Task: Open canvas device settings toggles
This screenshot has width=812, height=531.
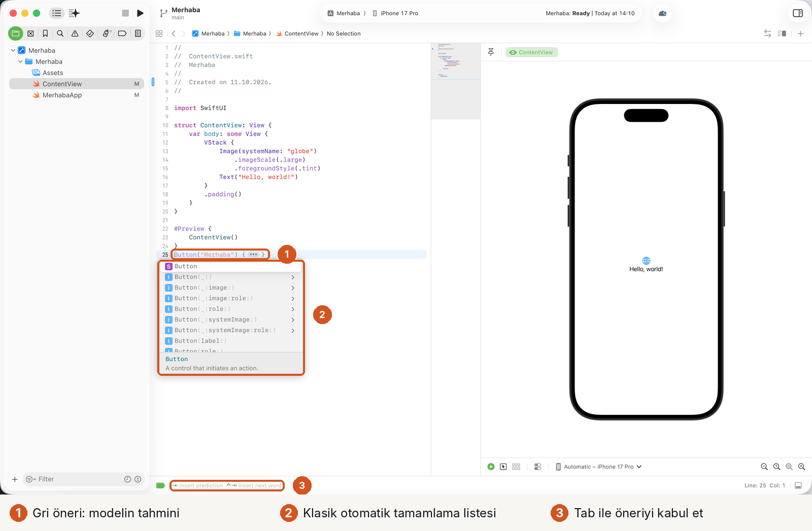Action: click(538, 467)
